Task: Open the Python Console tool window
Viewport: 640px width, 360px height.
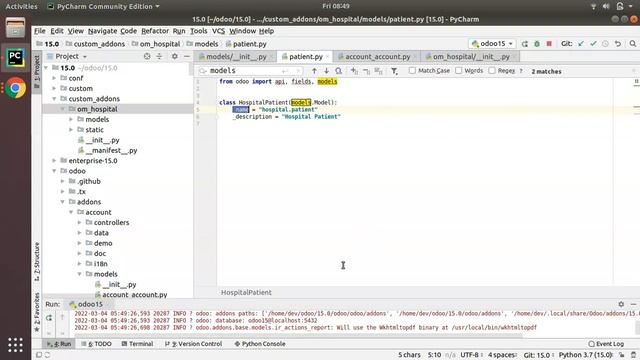Action: pyautogui.click(x=260, y=344)
